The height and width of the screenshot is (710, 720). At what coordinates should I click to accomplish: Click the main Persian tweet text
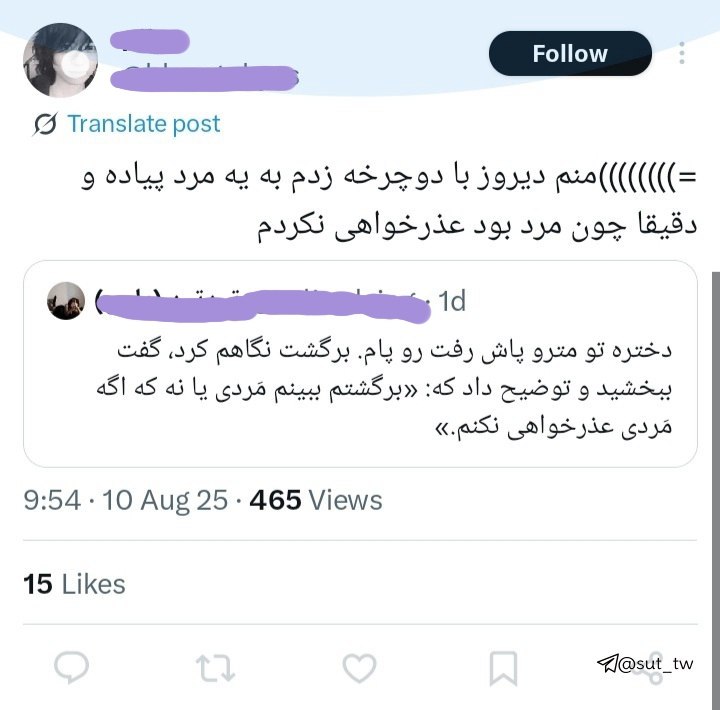389,203
